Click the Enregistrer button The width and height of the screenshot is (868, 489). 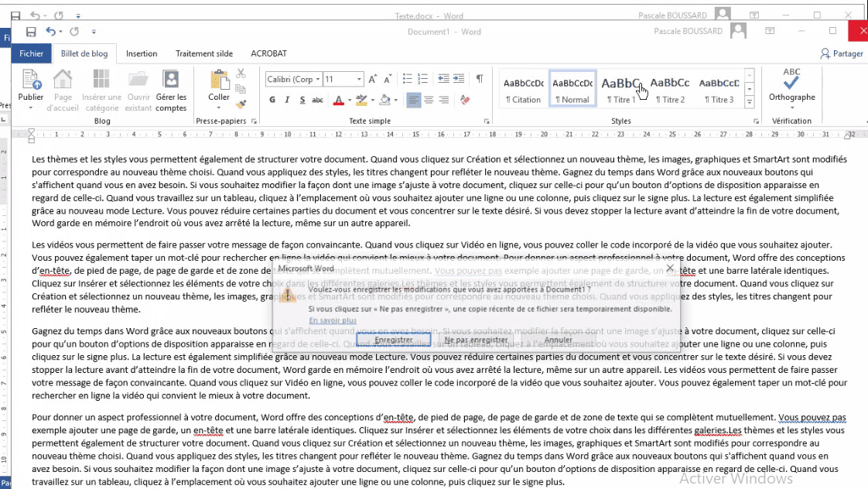pos(395,339)
